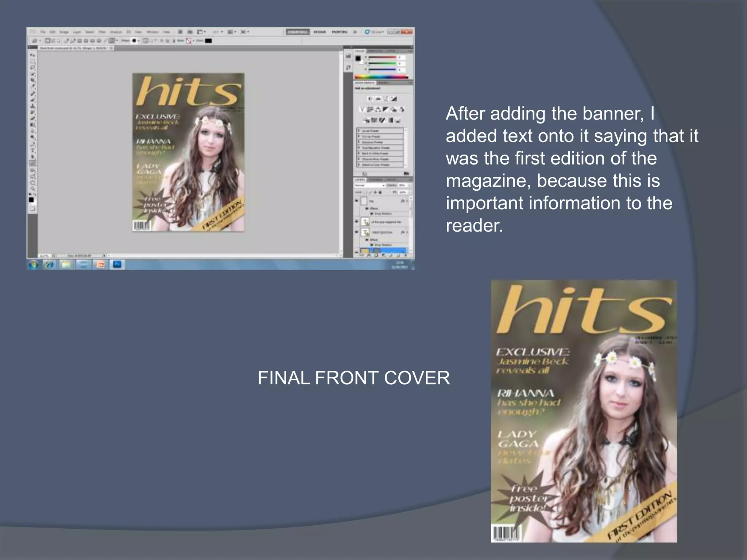Click the Brightness/Contrast adjustment icon
Screen dimensions: 747x560
coord(369,99)
